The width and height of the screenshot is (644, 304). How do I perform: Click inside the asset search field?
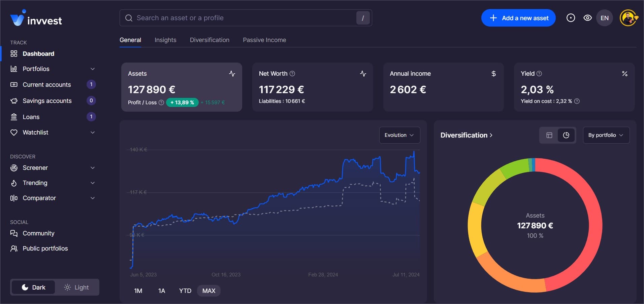click(x=236, y=17)
